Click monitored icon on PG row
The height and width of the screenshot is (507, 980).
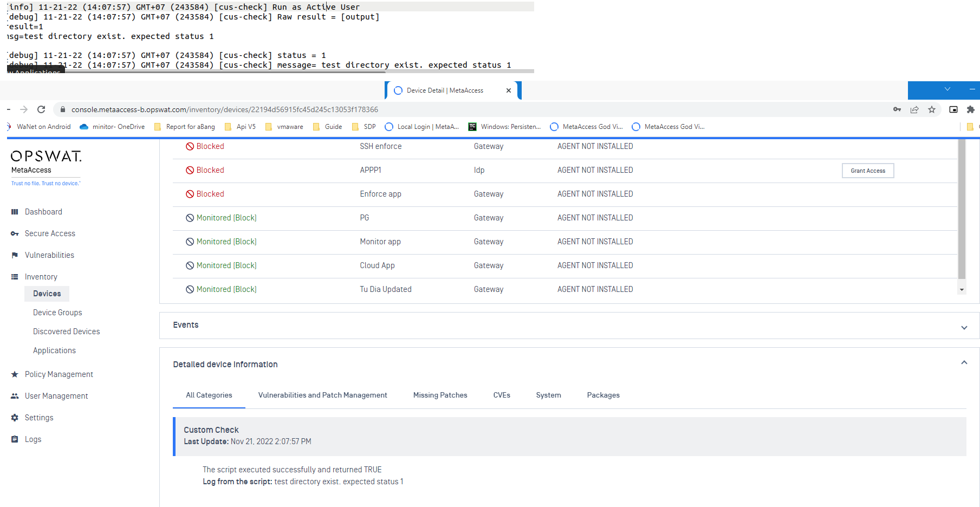190,218
